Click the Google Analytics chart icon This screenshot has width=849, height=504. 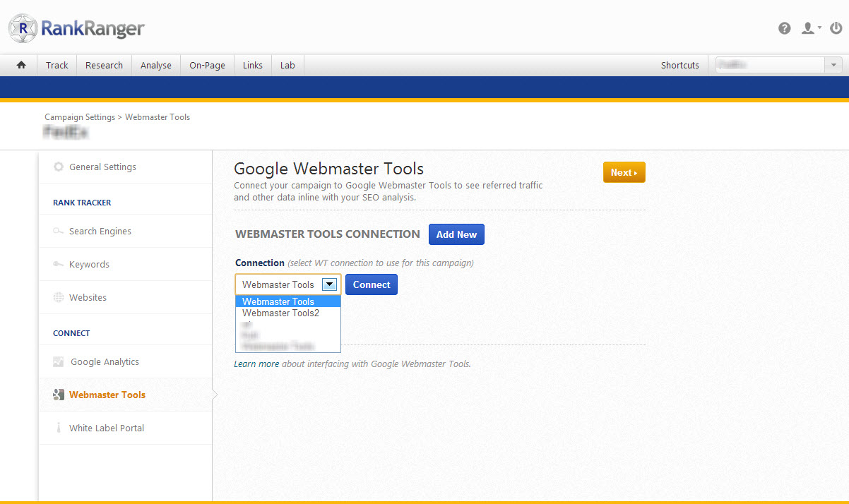[x=59, y=362]
